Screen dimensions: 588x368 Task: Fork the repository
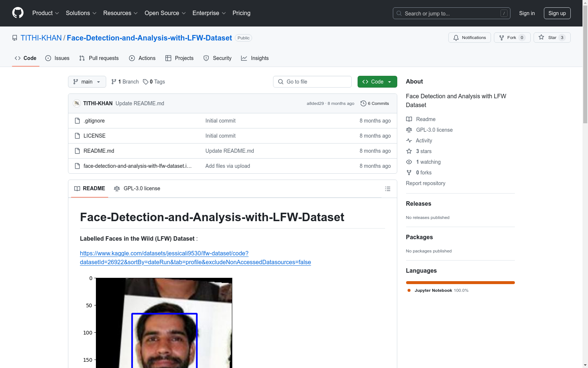(x=512, y=38)
